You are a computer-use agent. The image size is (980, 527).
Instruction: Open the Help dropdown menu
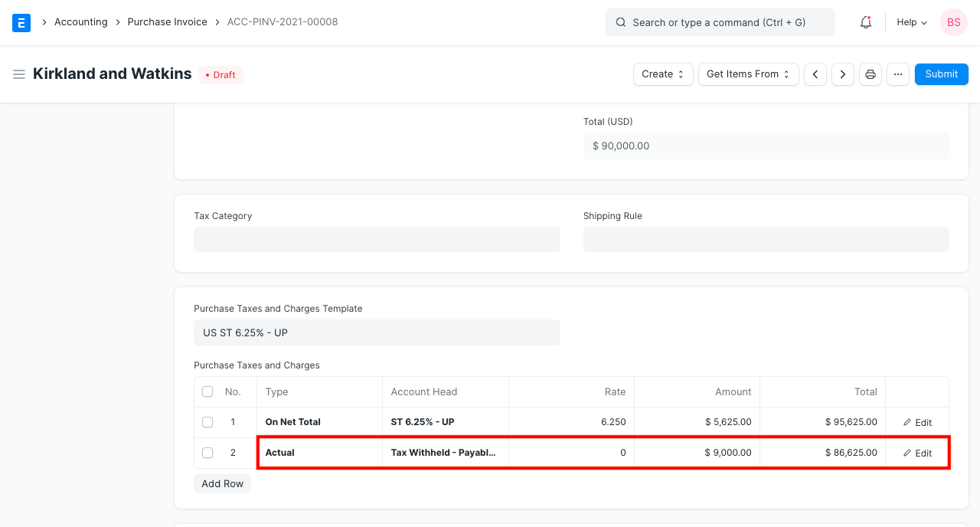click(x=911, y=22)
